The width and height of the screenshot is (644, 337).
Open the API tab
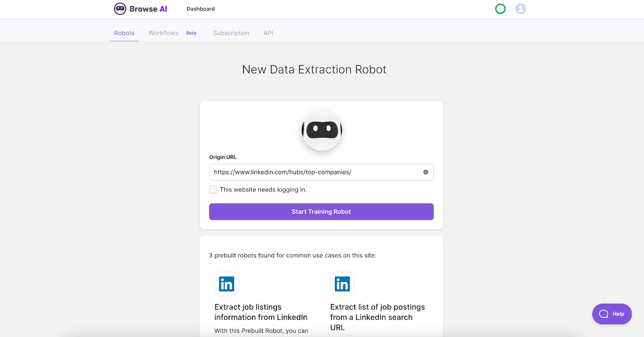click(268, 33)
